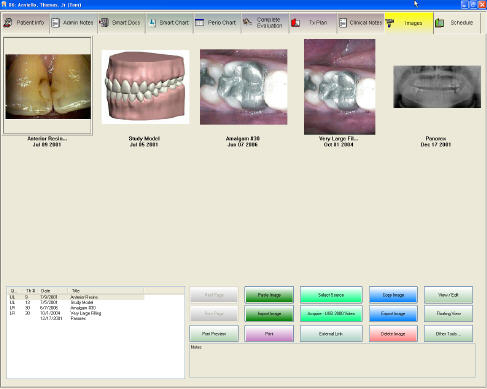Screen dimensions: 487x389
Task: Open Other Tools menu button
Action: [x=448, y=334]
